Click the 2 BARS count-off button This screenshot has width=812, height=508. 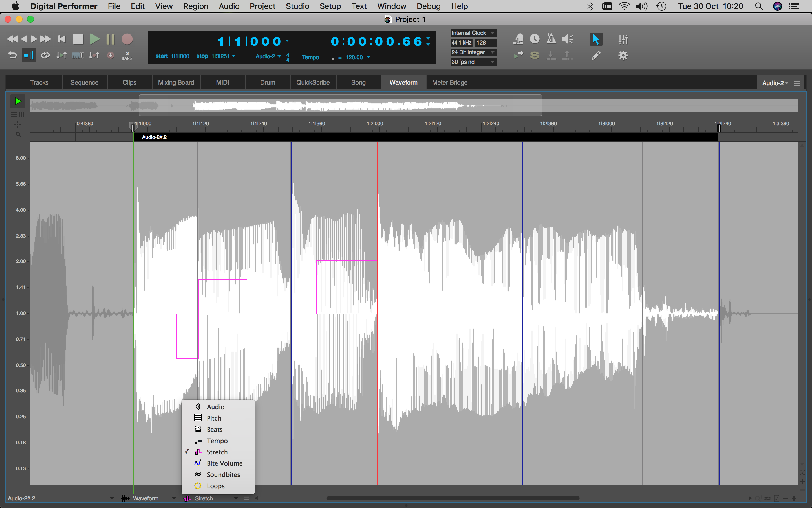coord(127,56)
